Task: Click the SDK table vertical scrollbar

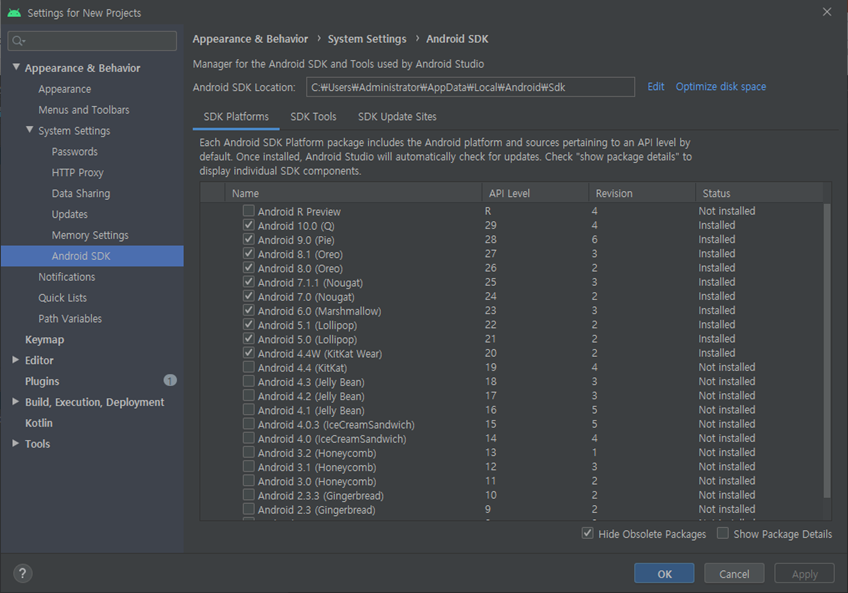Action: [x=826, y=351]
